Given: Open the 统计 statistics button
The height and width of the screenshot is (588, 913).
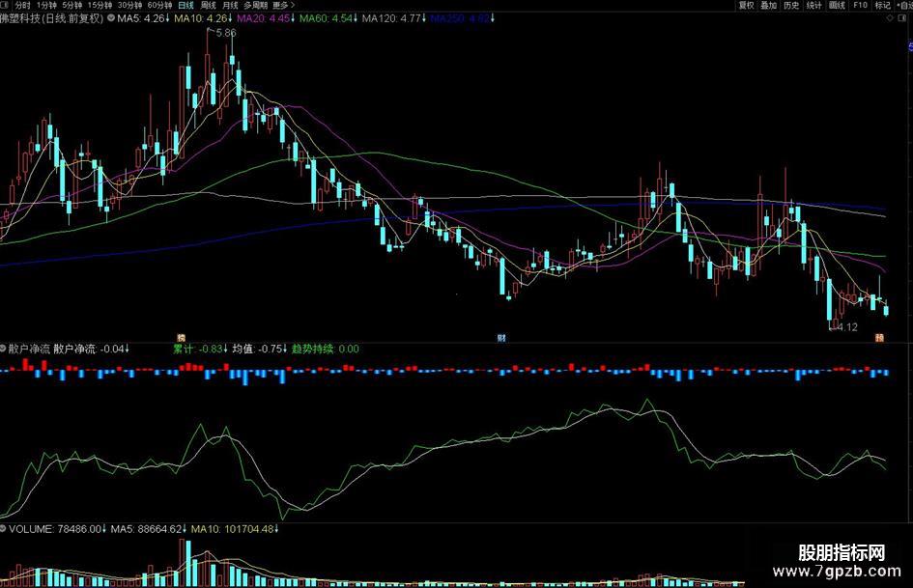Looking at the screenshot, I should coord(814,5).
